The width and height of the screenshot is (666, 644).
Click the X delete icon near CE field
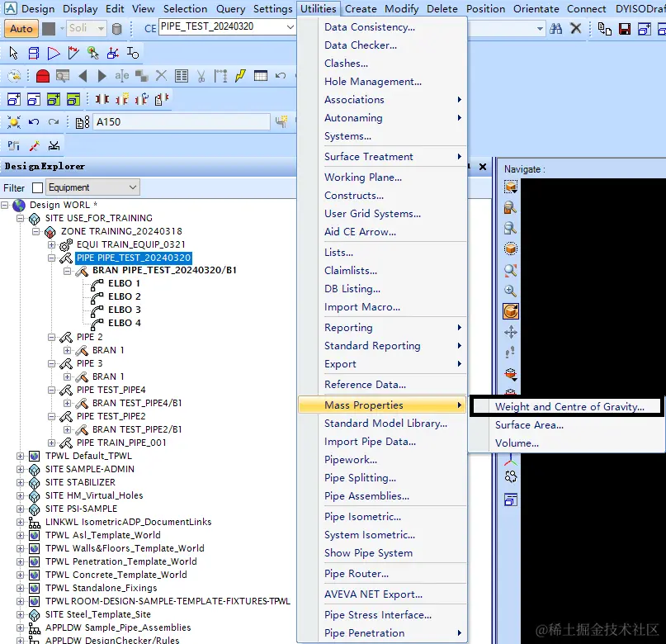click(x=575, y=29)
